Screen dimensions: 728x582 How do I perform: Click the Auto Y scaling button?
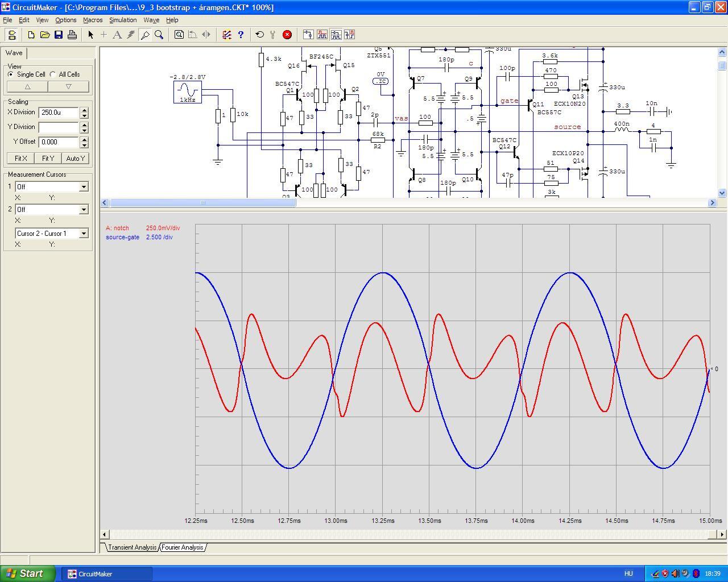[76, 159]
